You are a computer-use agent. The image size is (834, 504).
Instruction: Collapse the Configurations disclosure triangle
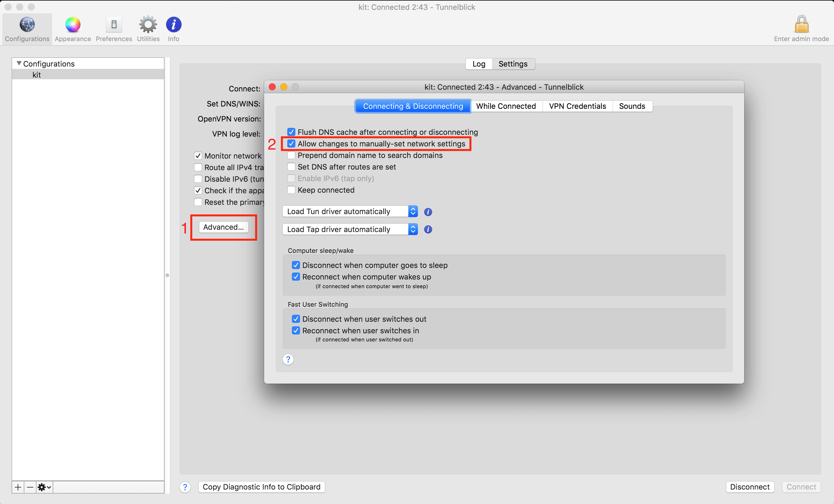point(19,63)
